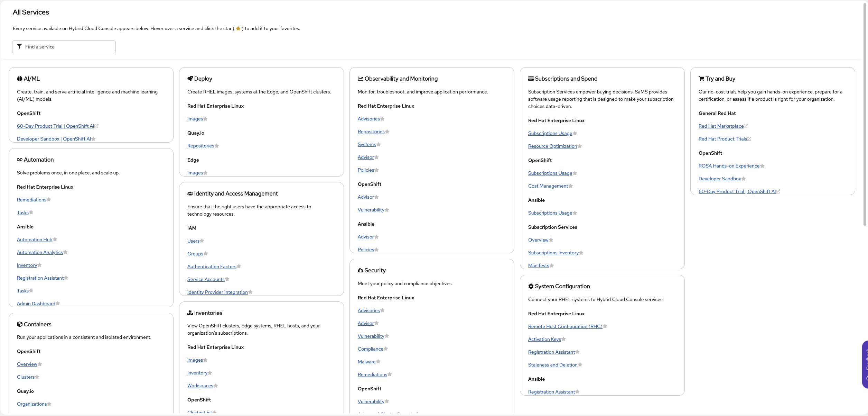The width and height of the screenshot is (868, 416).
Task: Click star beside ROSA Hands-on Experience
Action: (x=762, y=166)
